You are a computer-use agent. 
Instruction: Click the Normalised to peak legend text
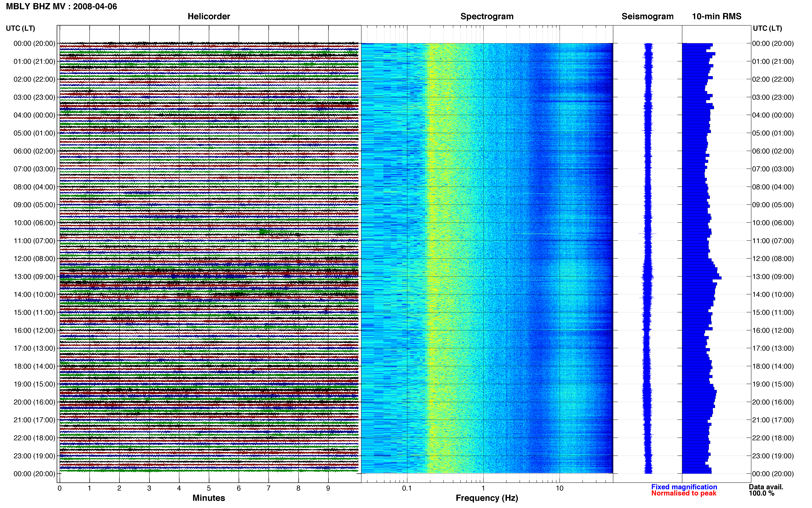pyautogui.click(x=684, y=493)
